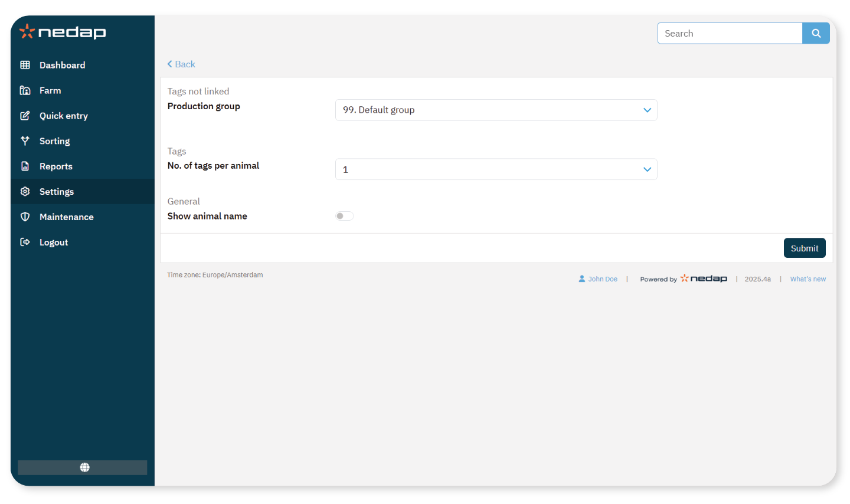
Task: Focus the Search input field
Action: (730, 34)
